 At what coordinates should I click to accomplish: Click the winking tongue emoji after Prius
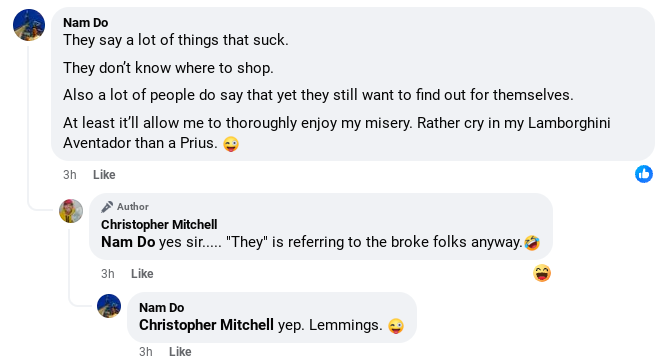pyautogui.click(x=231, y=144)
